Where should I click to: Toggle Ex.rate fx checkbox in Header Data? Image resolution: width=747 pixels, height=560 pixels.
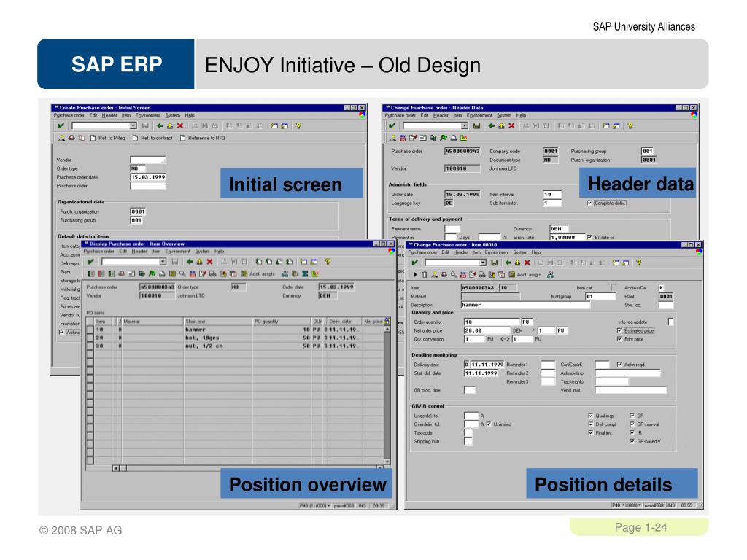point(589,237)
